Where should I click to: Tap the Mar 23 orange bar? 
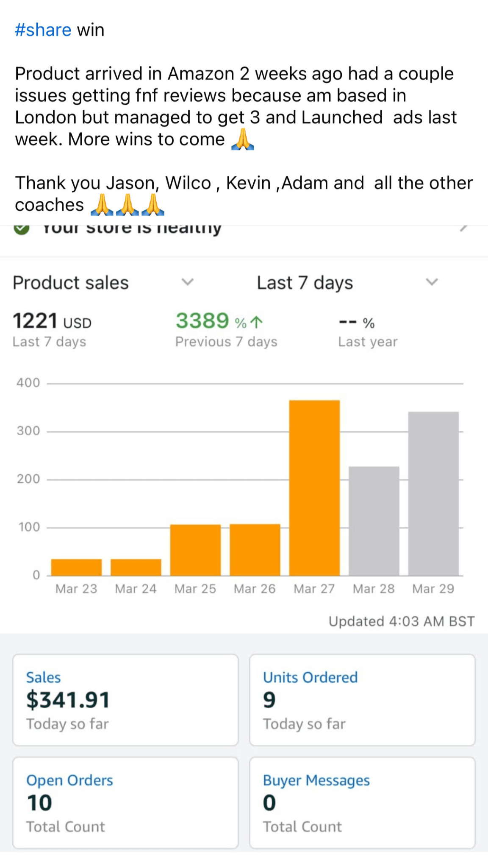click(76, 567)
